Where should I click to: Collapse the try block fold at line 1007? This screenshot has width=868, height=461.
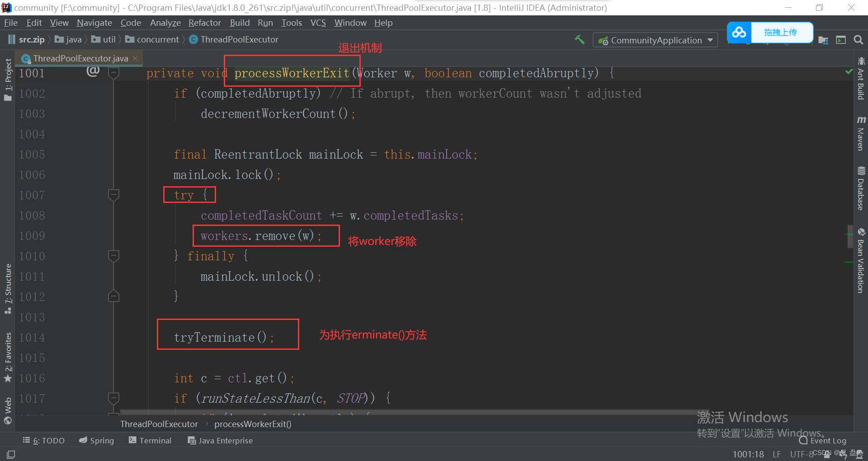coord(113,195)
